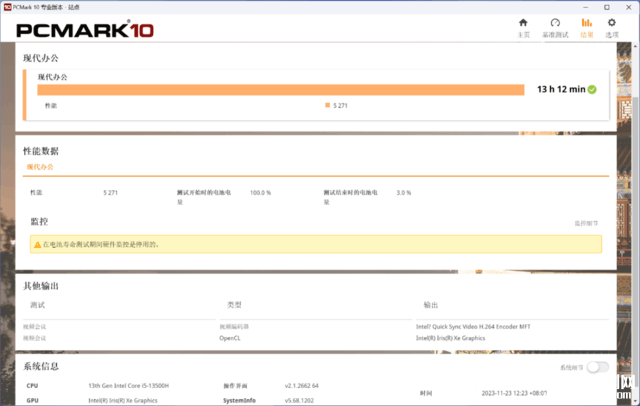This screenshot has width=640, height=406.
Task: Click the yellow hardware monitoring disabled notice
Action: (x=316, y=244)
